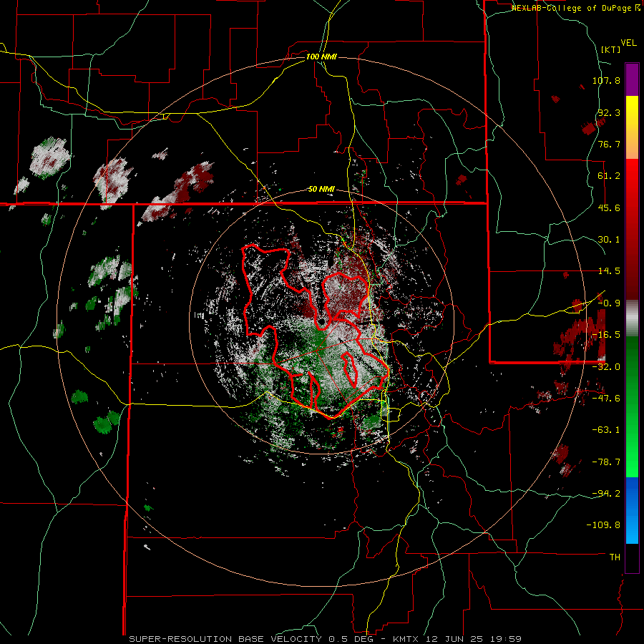
Task: Click the TH legend label
Action: click(615, 557)
